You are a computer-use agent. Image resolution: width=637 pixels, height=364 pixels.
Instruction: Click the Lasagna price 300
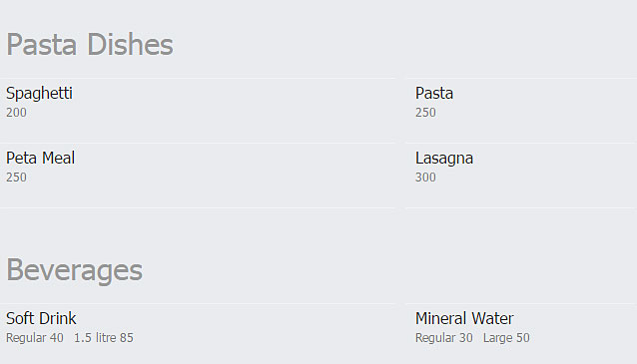(425, 178)
